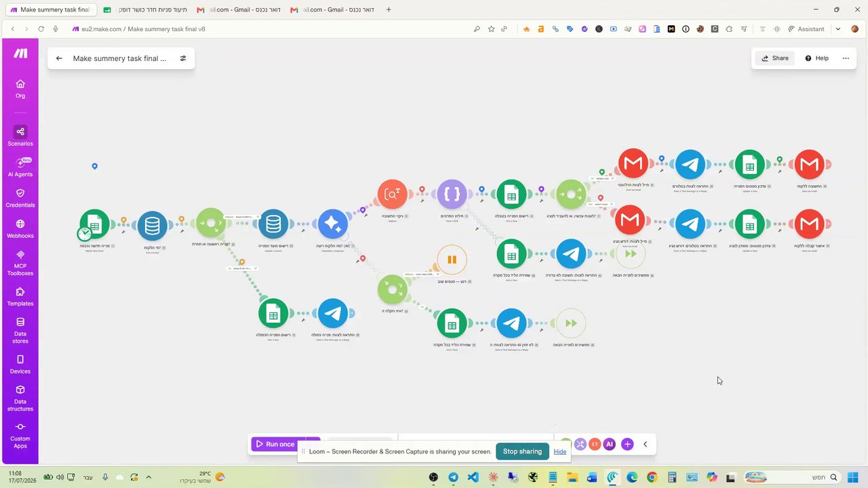868x488 pixels.
Task: Select the orange pause Sleep module
Action: click(452, 260)
